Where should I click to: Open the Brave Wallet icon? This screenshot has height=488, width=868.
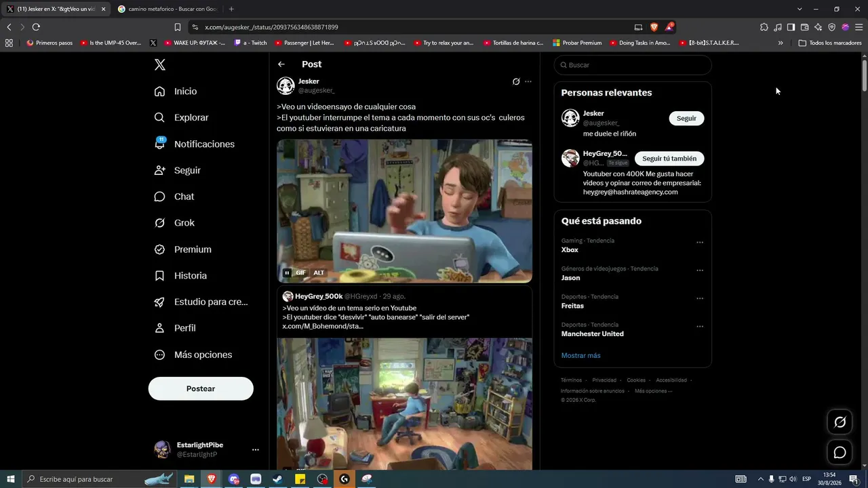coord(805,27)
